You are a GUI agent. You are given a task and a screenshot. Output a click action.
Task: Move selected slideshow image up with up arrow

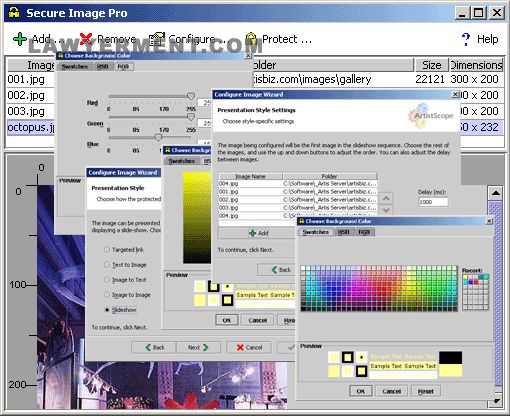pyautogui.click(x=386, y=198)
